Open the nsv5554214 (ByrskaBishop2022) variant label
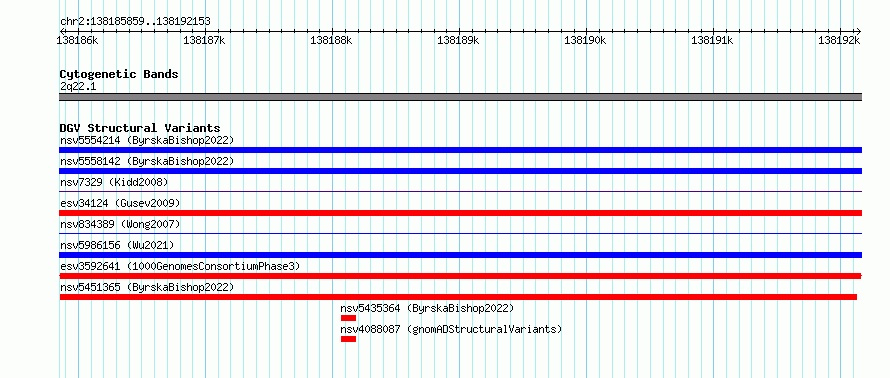Viewport: 890px width, 378px height. [146, 140]
